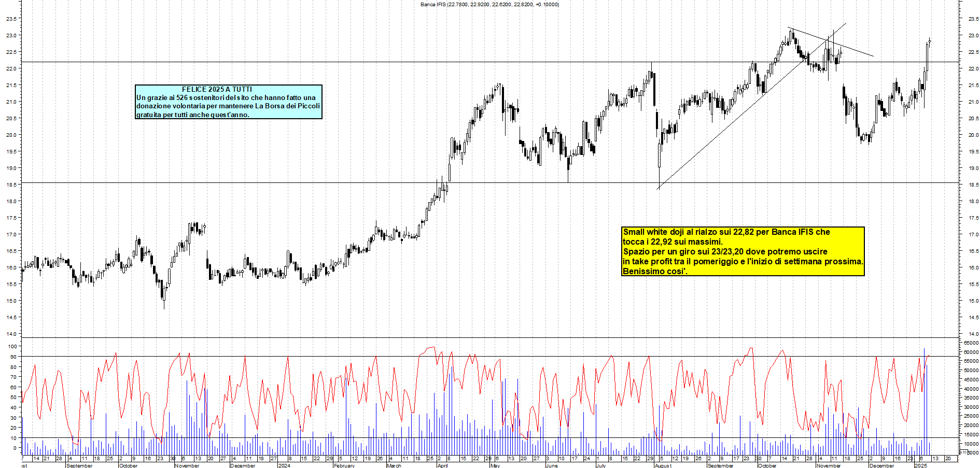980x468 pixels.
Task: Click the 23.5 label on right price axis
Action: 974,19
